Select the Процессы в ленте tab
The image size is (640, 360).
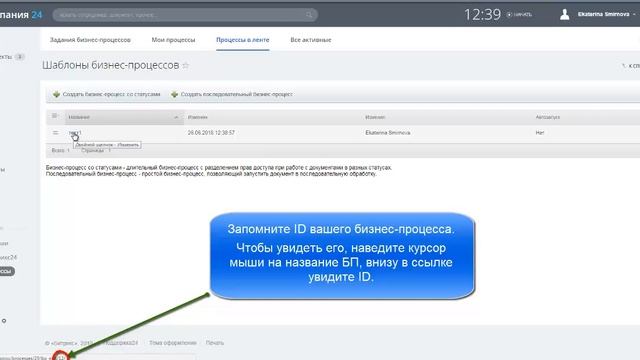(242, 40)
